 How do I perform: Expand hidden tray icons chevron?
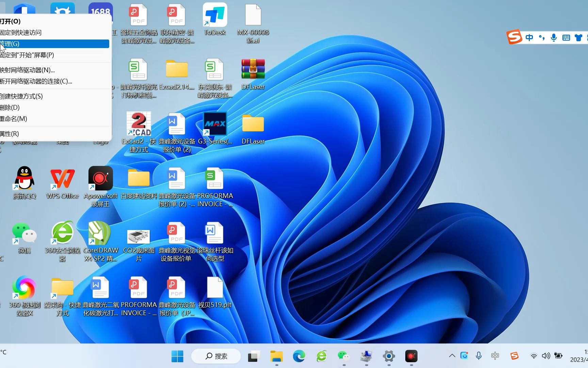click(452, 356)
